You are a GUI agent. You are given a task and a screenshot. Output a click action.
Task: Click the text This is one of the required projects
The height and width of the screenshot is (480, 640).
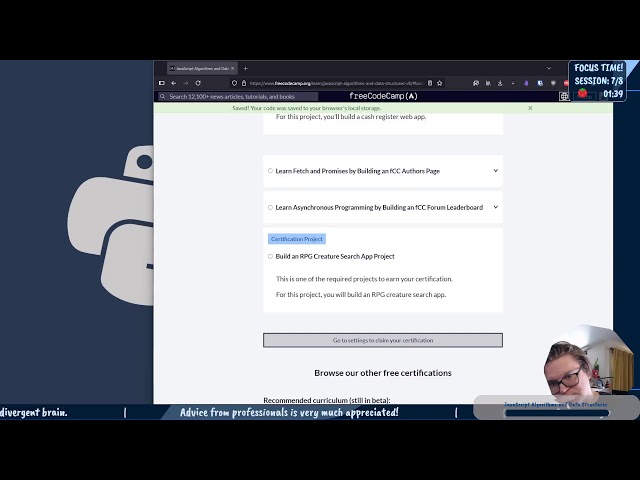[x=364, y=279]
